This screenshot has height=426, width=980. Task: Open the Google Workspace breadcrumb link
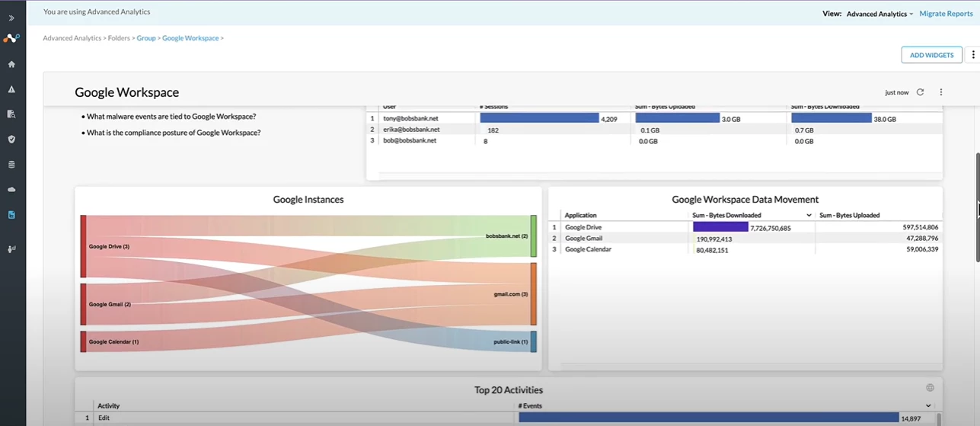190,38
